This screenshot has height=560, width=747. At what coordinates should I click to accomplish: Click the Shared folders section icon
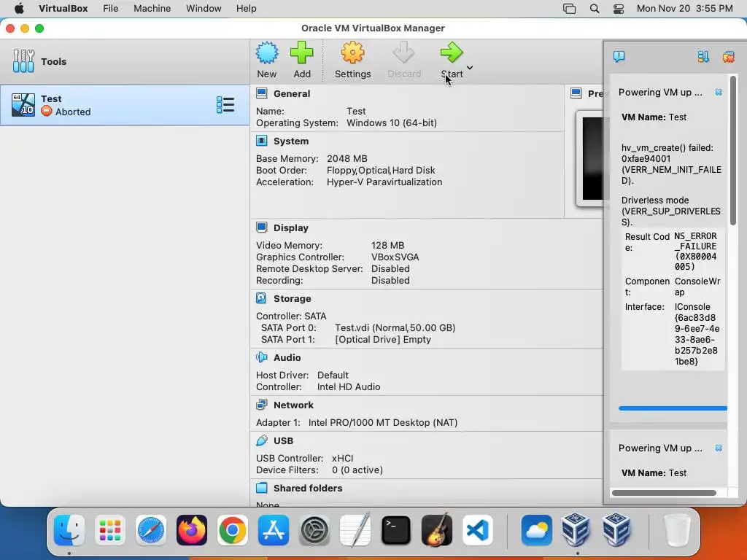click(x=262, y=488)
